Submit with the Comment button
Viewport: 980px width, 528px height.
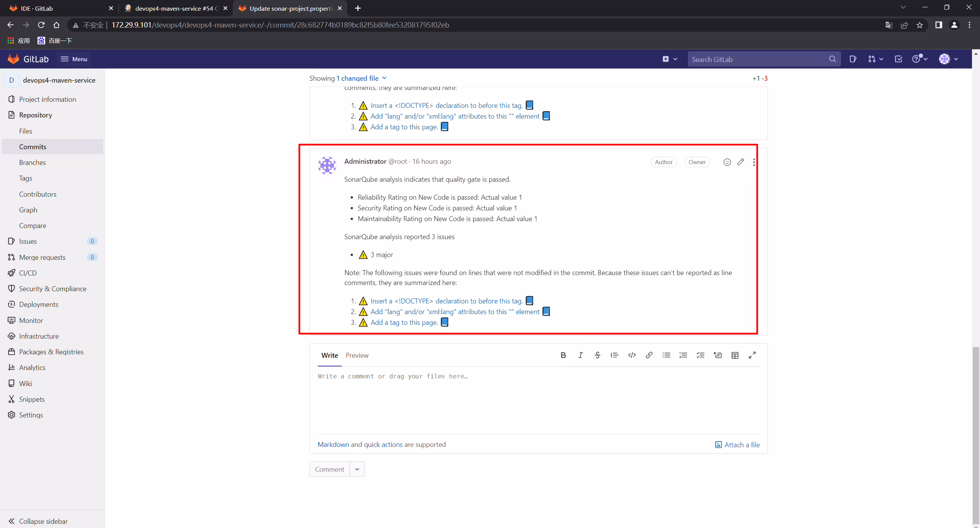330,469
